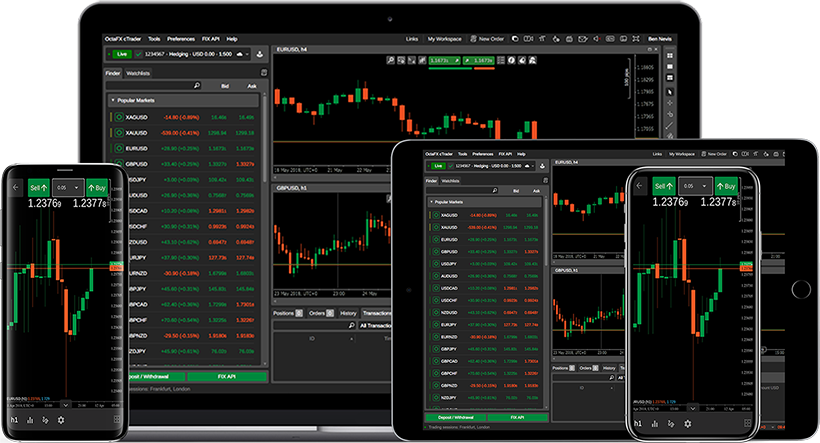Select crosshair tool in laptop right toolbar
The height and width of the screenshot is (443, 820).
coord(669,103)
